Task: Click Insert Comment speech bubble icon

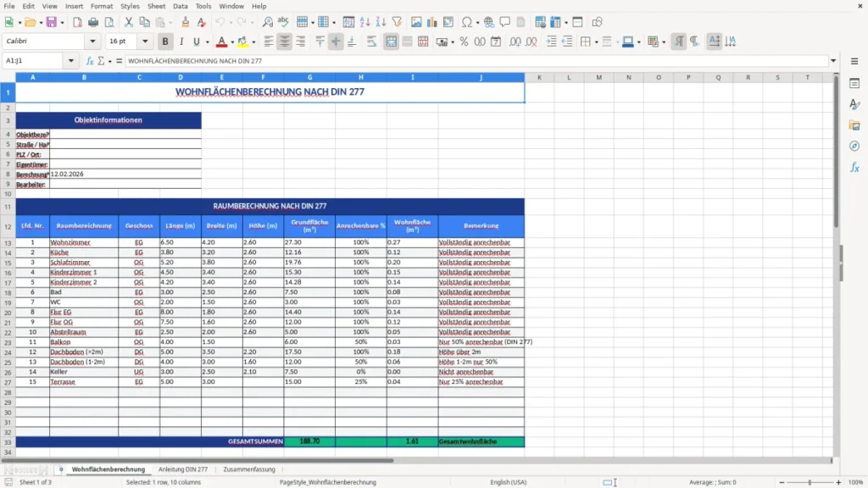Action: point(505,22)
